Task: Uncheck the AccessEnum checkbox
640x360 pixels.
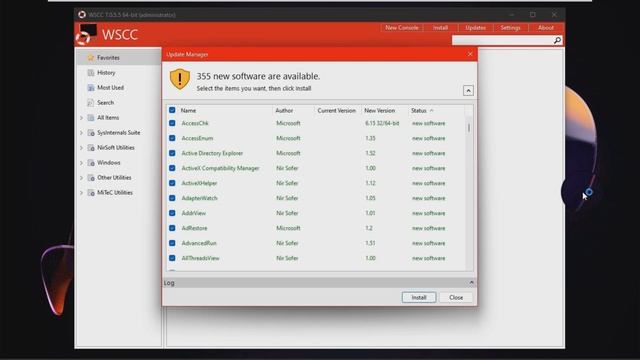Action: click(x=172, y=138)
